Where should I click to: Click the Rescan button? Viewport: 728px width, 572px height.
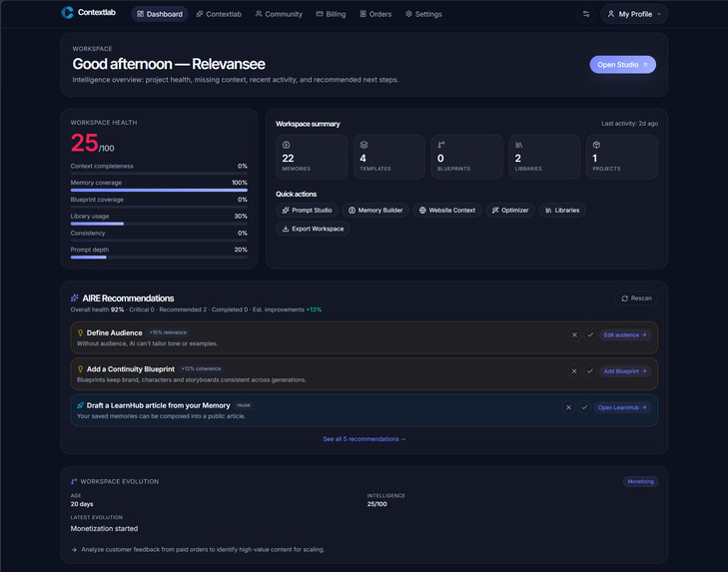[636, 298]
